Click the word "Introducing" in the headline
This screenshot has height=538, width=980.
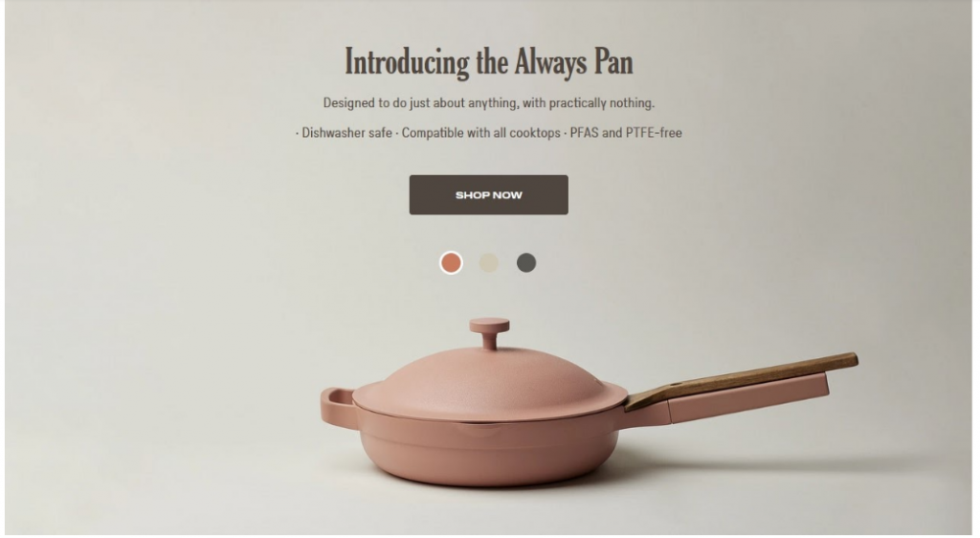coord(407,62)
